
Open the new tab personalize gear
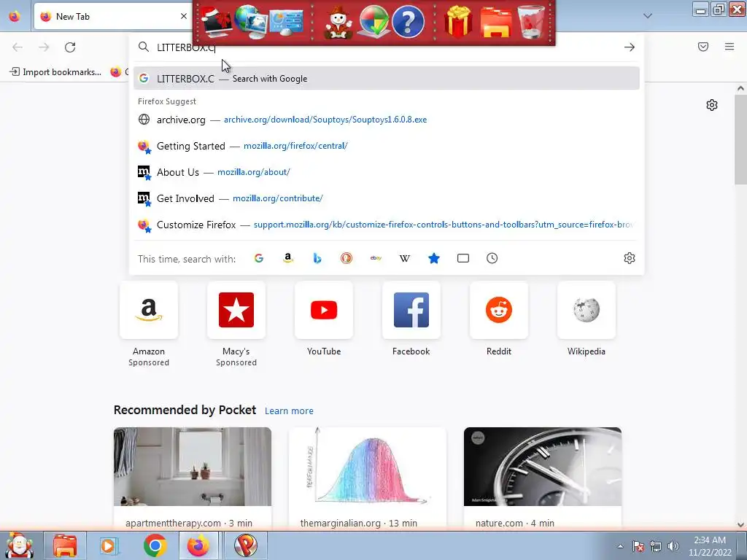pos(712,105)
